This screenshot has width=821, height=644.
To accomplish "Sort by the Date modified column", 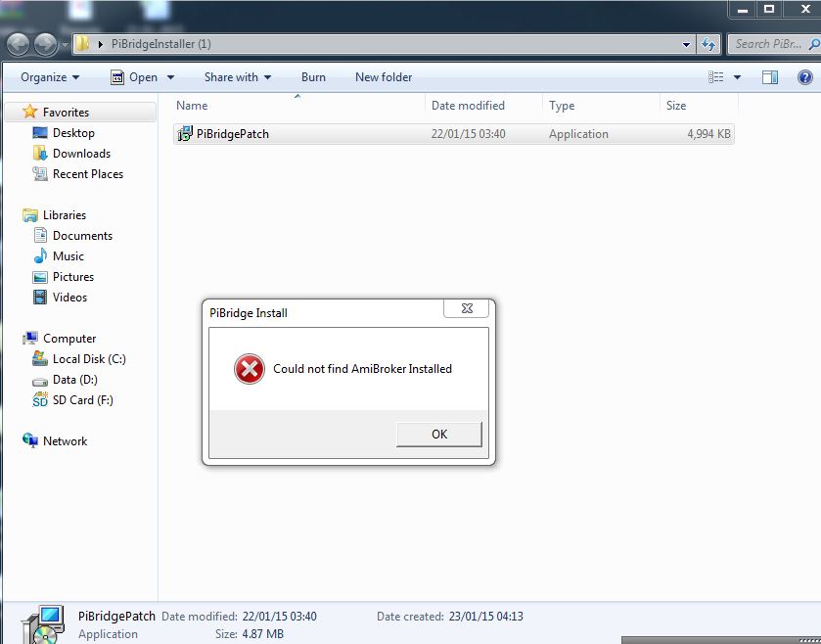I will point(468,106).
